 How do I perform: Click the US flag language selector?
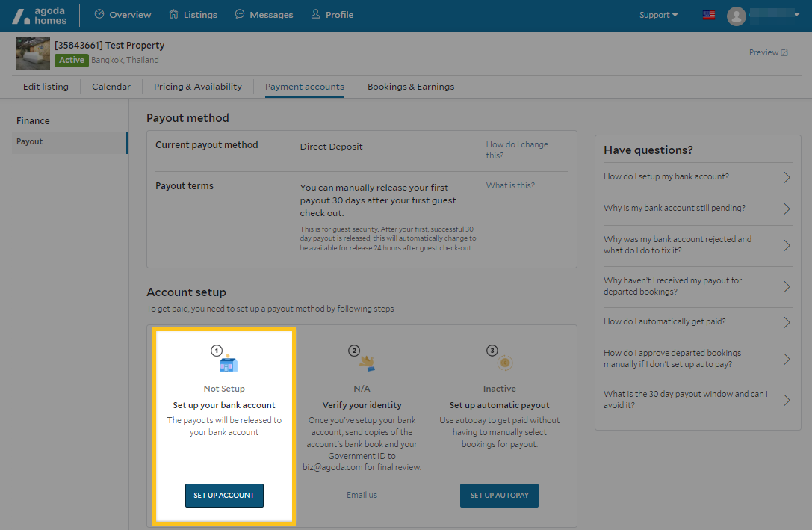coord(709,15)
